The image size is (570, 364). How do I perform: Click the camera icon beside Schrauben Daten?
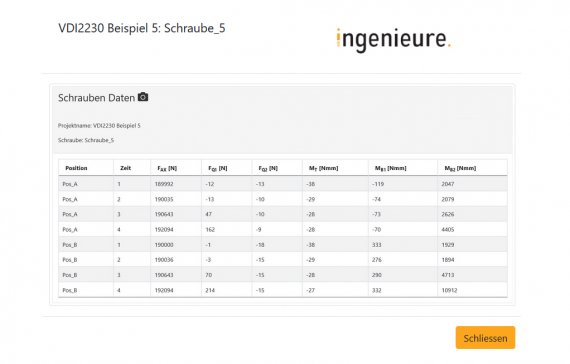[x=143, y=97]
